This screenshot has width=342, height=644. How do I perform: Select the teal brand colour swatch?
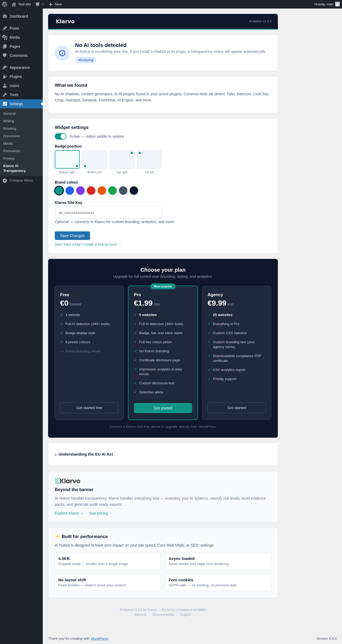59,191
